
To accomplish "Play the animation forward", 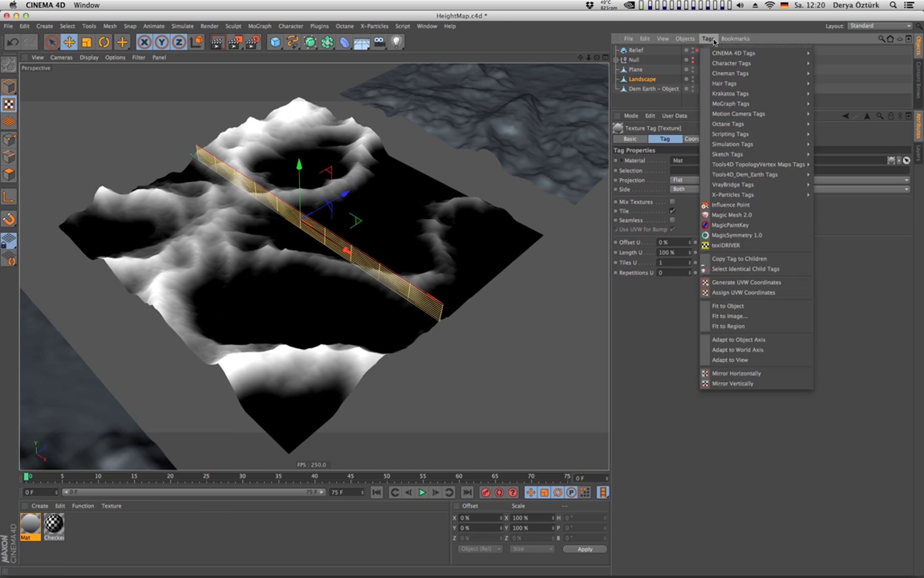I will point(422,492).
